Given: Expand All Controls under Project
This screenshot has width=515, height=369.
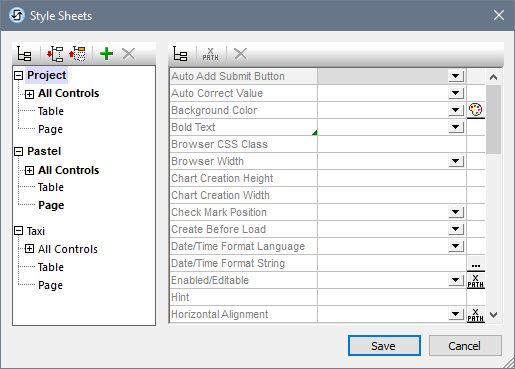Looking at the screenshot, I should [x=29, y=94].
